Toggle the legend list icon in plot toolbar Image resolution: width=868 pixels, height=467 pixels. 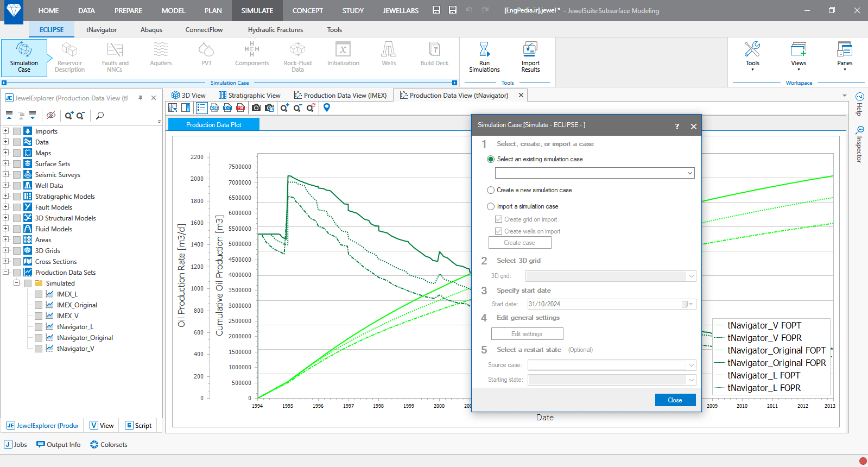(x=201, y=108)
